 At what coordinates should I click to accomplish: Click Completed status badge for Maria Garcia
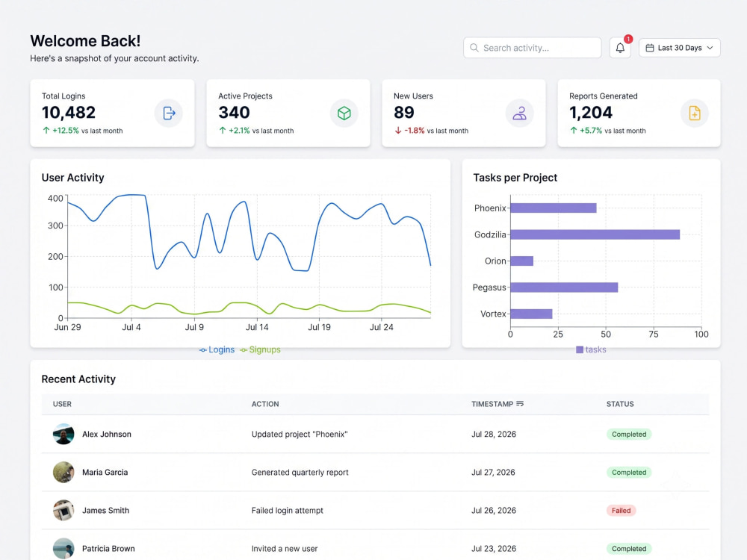[x=629, y=472]
